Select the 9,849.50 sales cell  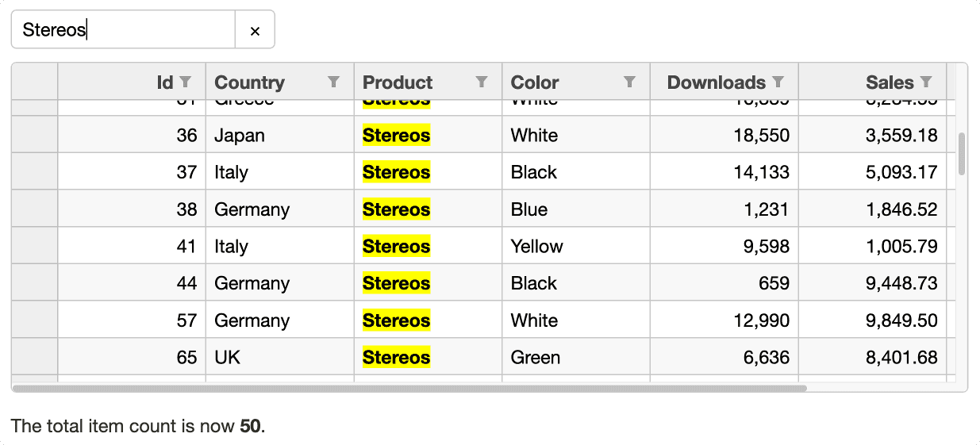901,320
